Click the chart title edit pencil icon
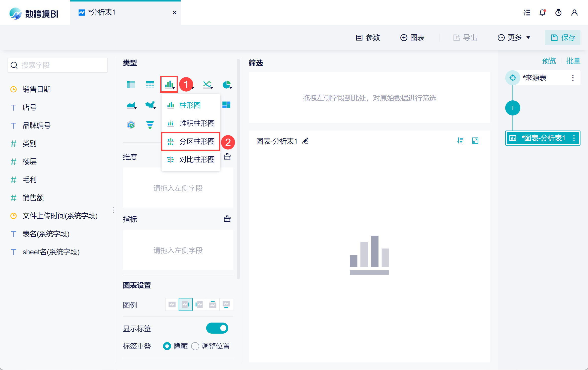Viewport: 588px width, 370px height. [x=305, y=141]
